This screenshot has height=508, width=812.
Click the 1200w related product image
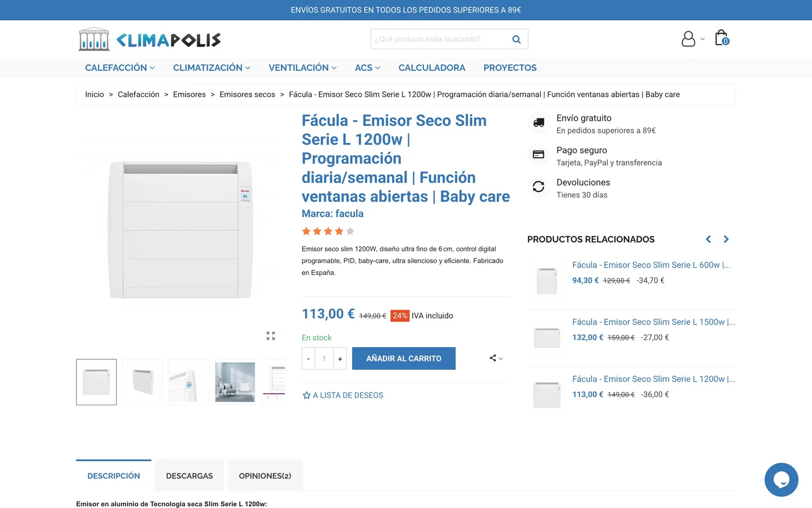pyautogui.click(x=547, y=394)
